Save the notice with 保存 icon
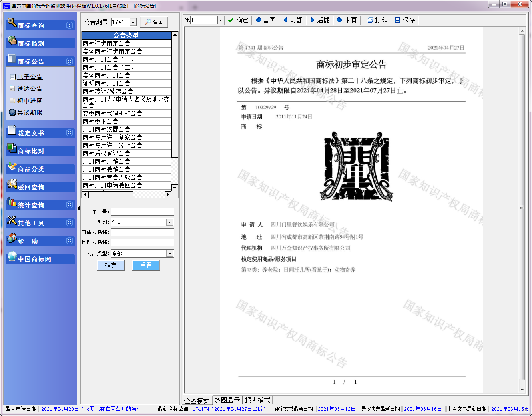This screenshot has width=532, height=416. tap(404, 20)
